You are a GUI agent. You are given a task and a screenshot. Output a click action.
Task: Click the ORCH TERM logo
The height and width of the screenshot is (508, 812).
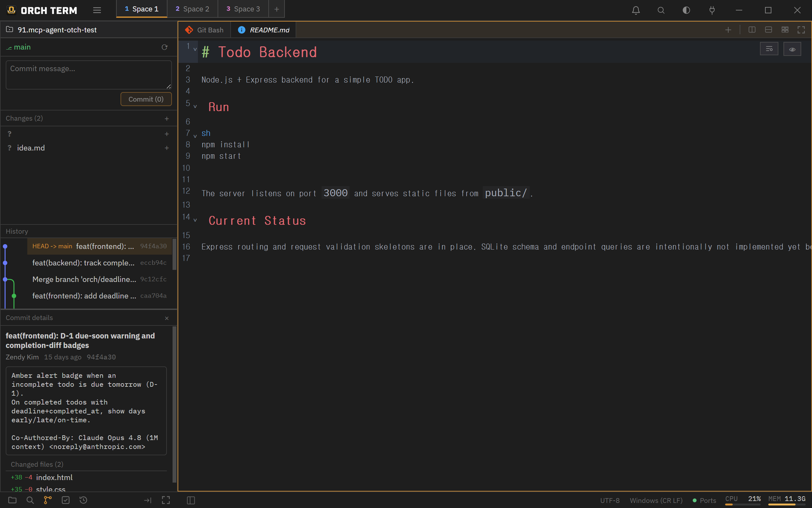coord(11,10)
